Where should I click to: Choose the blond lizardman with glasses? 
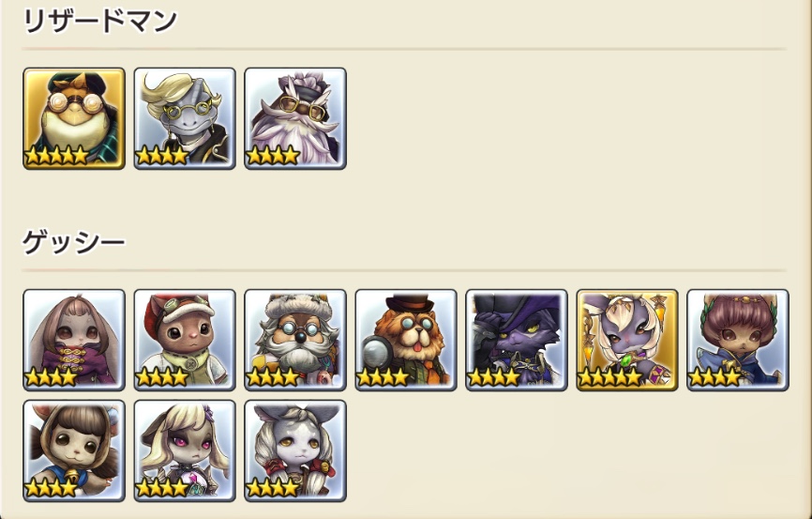pyautogui.click(x=185, y=118)
